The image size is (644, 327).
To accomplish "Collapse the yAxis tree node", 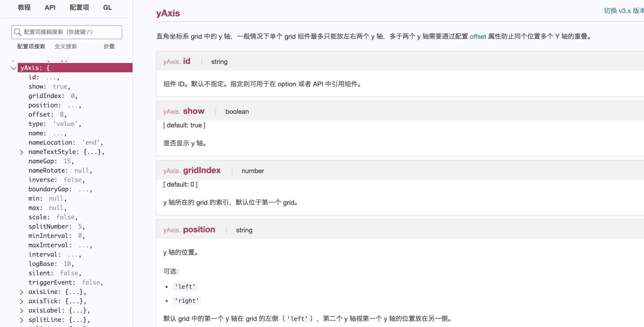I will [x=14, y=68].
